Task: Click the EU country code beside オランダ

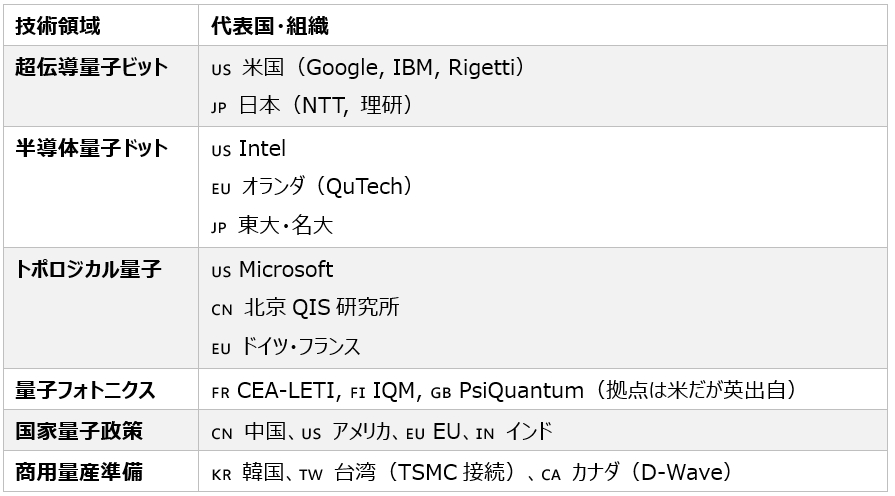Action: 221,188
